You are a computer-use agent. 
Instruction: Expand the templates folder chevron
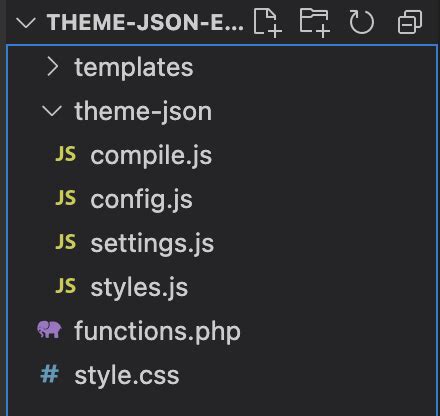[x=52, y=66]
